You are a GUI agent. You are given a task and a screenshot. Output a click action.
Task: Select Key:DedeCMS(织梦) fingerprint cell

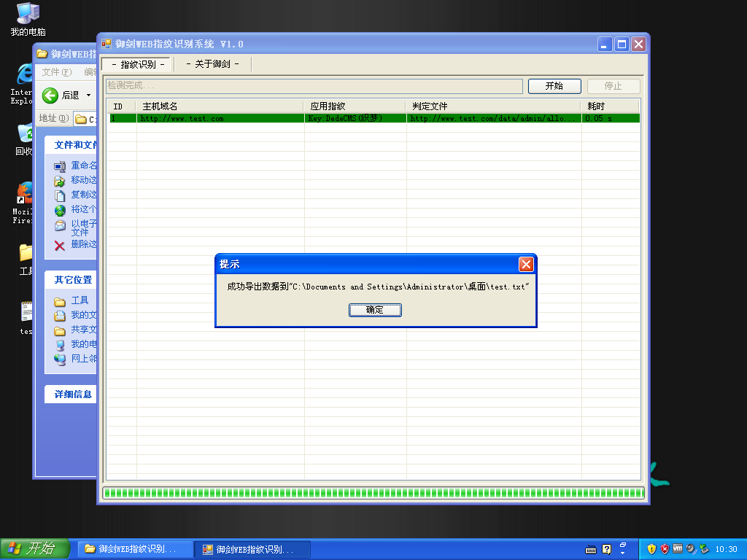pos(355,118)
